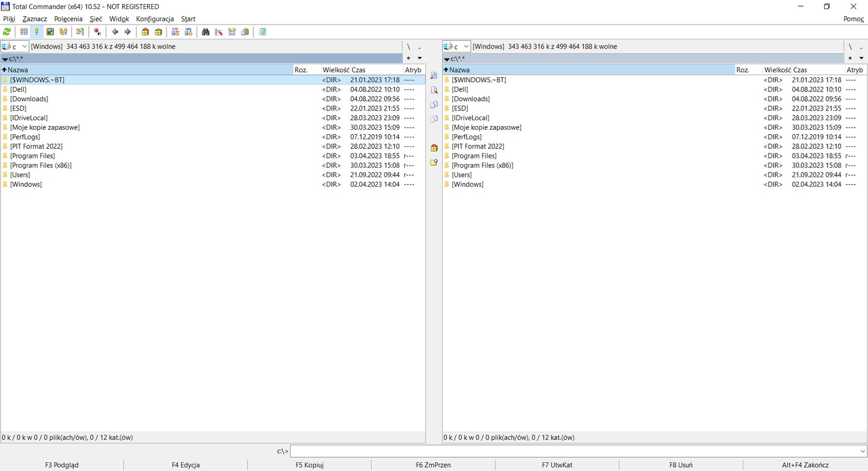
Task: Click F6 ZmPrzen button
Action: (x=433, y=465)
